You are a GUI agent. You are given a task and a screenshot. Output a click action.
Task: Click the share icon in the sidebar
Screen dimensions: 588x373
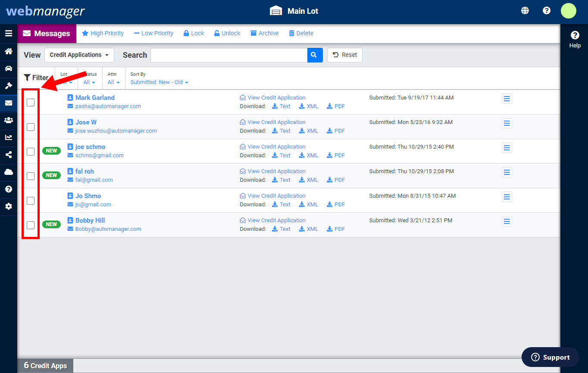tap(9, 155)
